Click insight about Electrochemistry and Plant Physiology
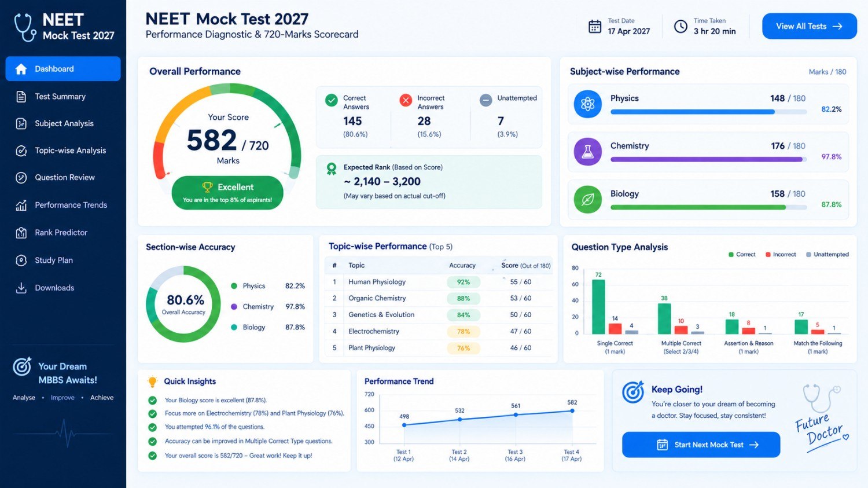The height and width of the screenshot is (488, 868). (x=255, y=413)
